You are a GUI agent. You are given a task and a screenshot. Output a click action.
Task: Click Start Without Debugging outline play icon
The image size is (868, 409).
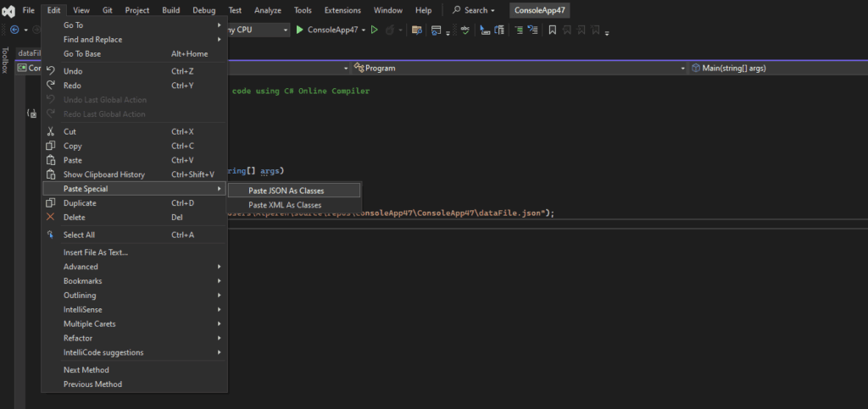pyautogui.click(x=374, y=30)
